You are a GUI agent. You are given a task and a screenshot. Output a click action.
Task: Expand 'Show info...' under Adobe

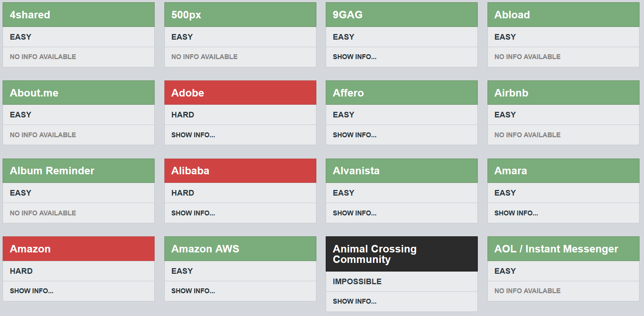tap(193, 135)
